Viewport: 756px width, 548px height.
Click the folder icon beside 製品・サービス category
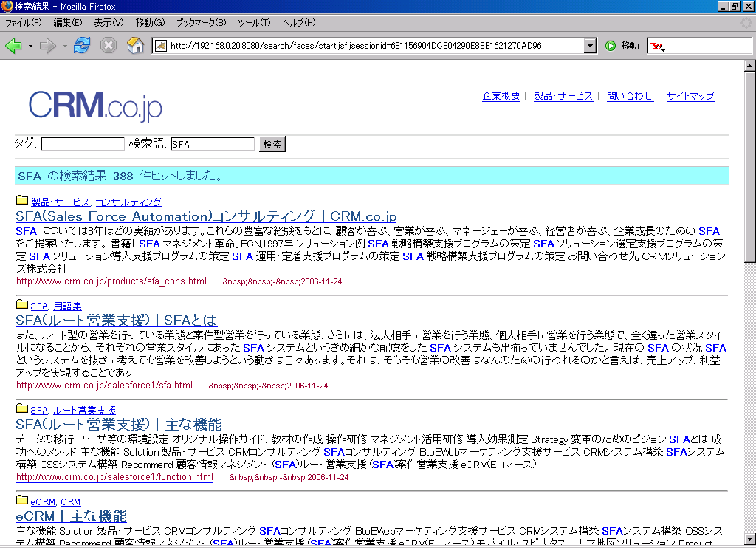click(22, 201)
